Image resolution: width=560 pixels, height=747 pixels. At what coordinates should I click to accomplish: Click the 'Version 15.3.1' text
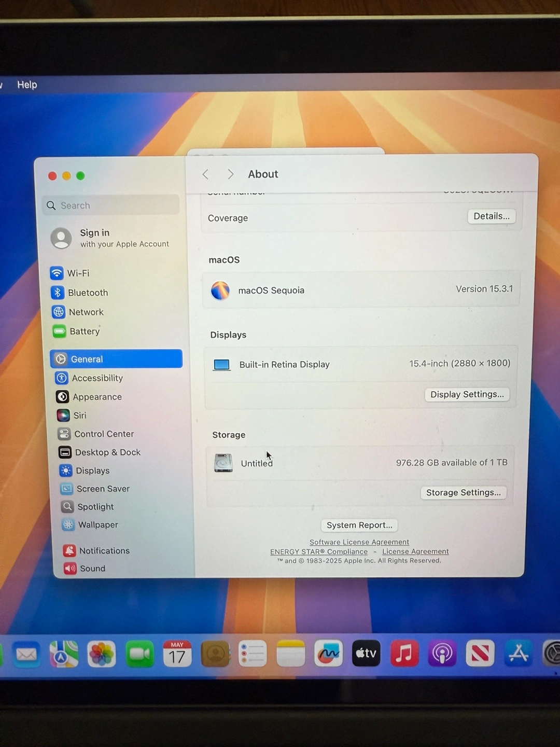(484, 289)
